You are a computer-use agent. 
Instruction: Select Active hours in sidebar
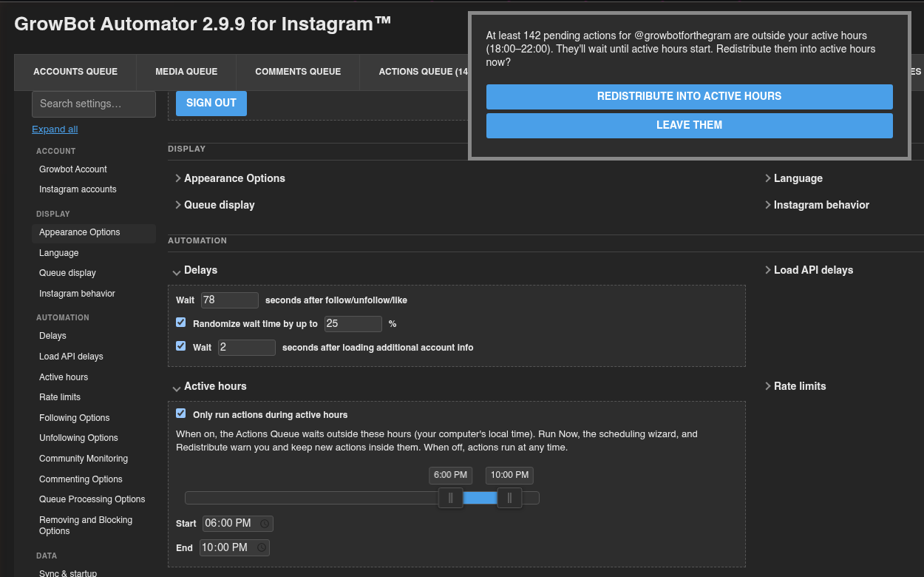pos(64,377)
